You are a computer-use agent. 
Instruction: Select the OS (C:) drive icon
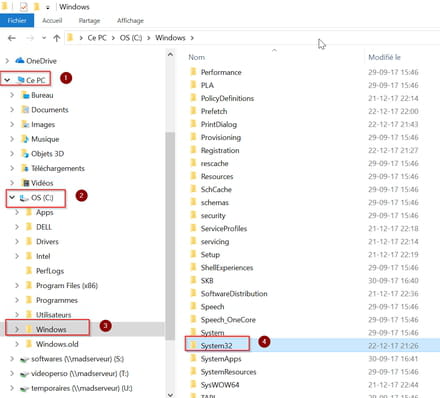(x=24, y=198)
